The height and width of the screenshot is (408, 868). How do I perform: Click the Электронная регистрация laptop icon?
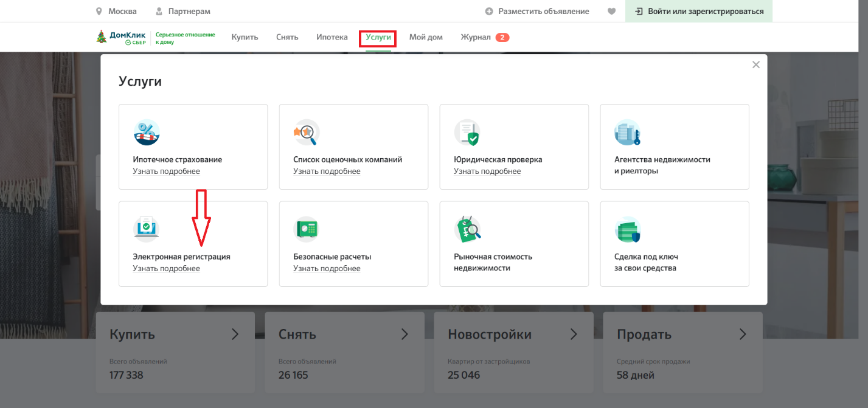146,229
